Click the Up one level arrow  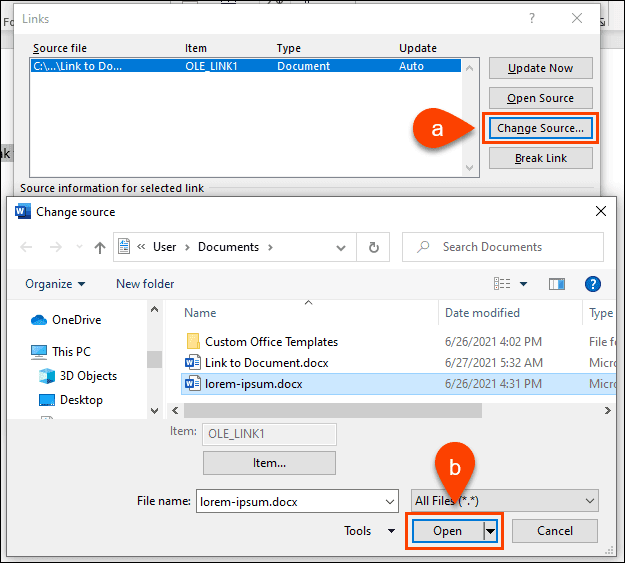pos(100,248)
